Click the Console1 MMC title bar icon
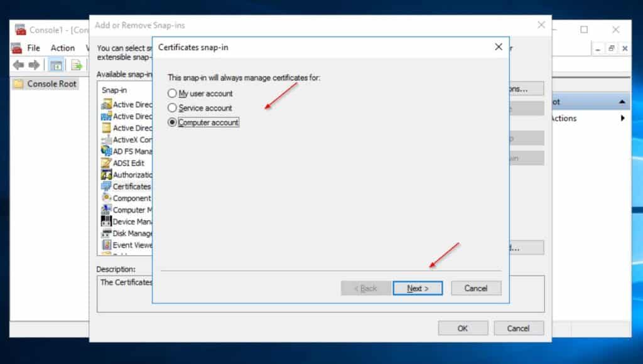The image size is (643, 364). [21, 29]
